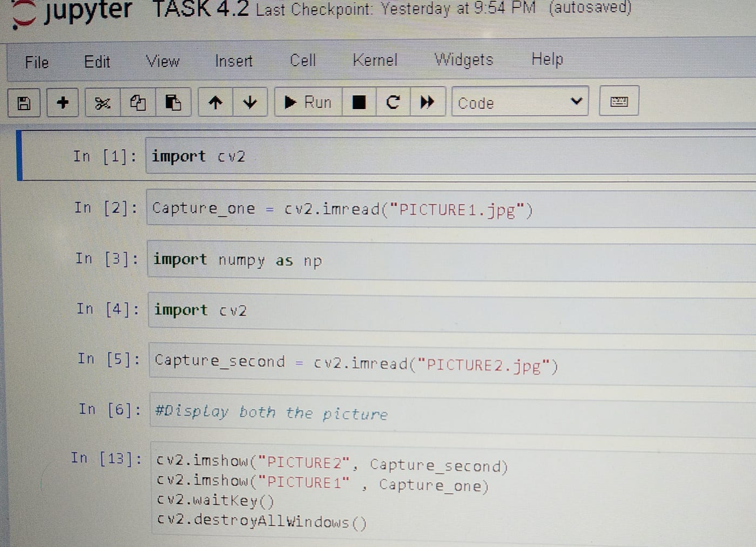This screenshot has height=547, width=756.
Task: Open the Help menu
Action: coord(547,59)
